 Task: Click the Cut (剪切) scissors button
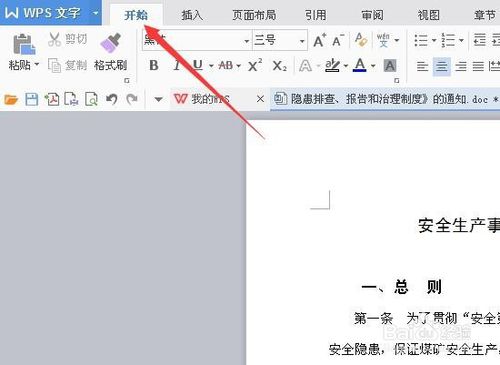point(68,39)
